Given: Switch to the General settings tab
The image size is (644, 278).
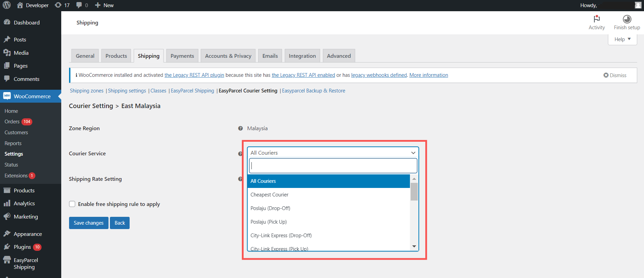Looking at the screenshot, I should 85,56.
